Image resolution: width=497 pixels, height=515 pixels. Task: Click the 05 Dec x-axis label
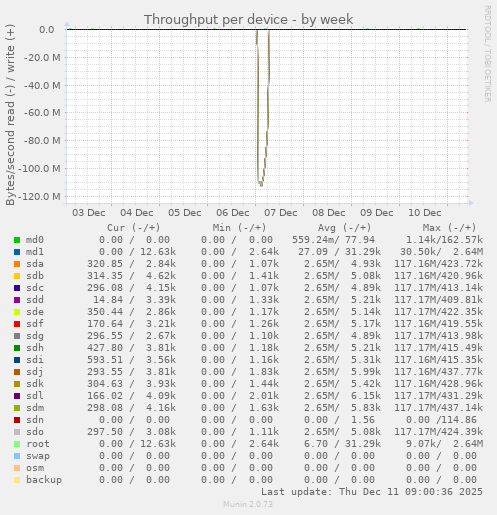(x=185, y=213)
